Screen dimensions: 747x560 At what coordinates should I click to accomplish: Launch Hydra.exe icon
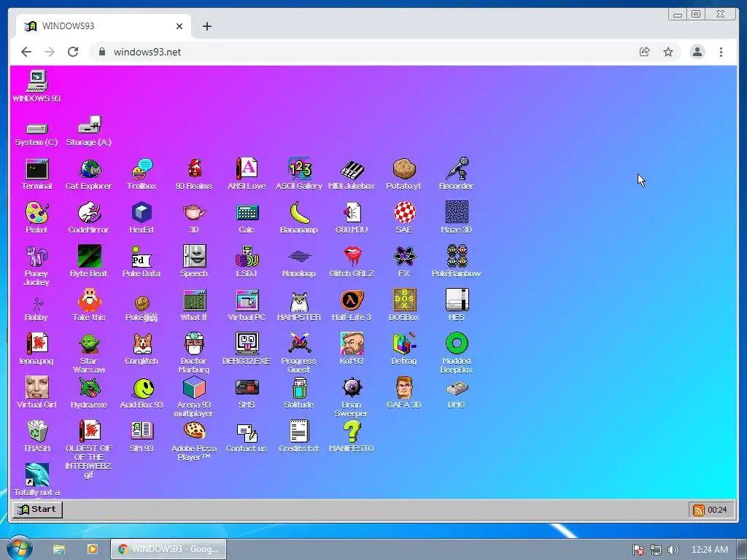coord(89,388)
